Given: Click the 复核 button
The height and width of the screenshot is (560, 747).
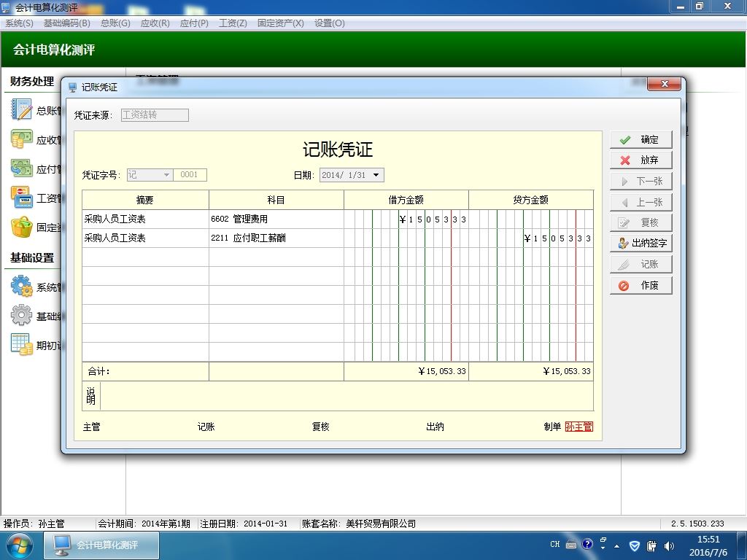Looking at the screenshot, I should point(640,223).
